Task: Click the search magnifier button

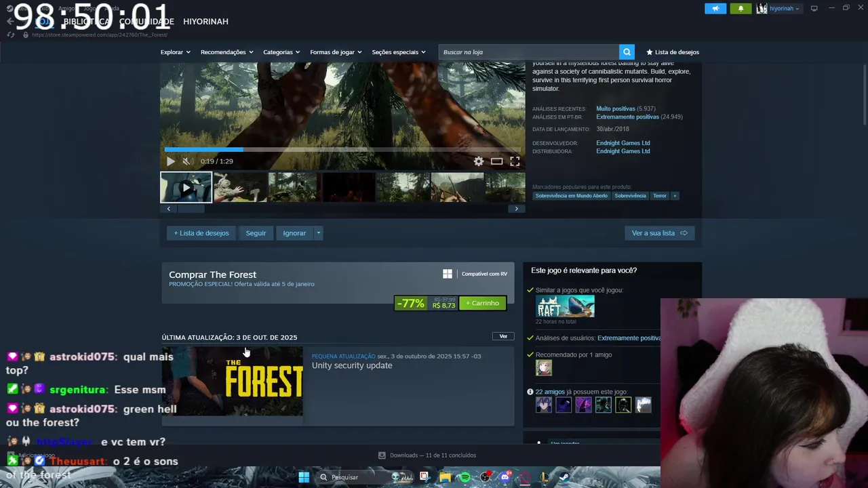Action: pyautogui.click(x=627, y=52)
